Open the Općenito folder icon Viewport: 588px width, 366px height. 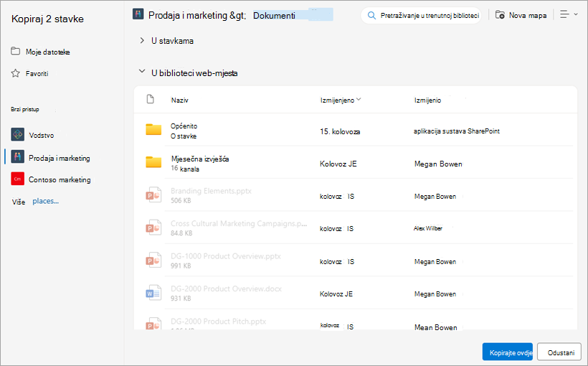click(x=153, y=129)
